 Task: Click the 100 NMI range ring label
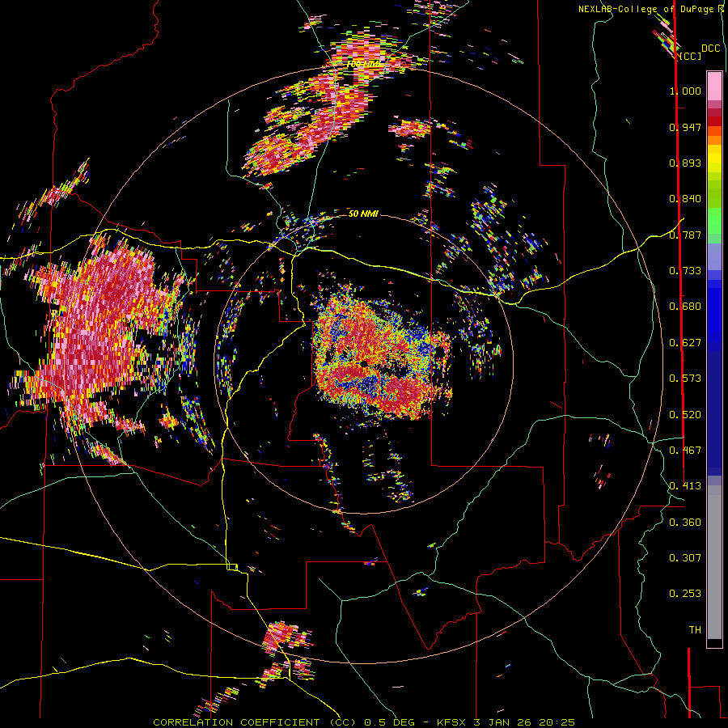(x=364, y=64)
